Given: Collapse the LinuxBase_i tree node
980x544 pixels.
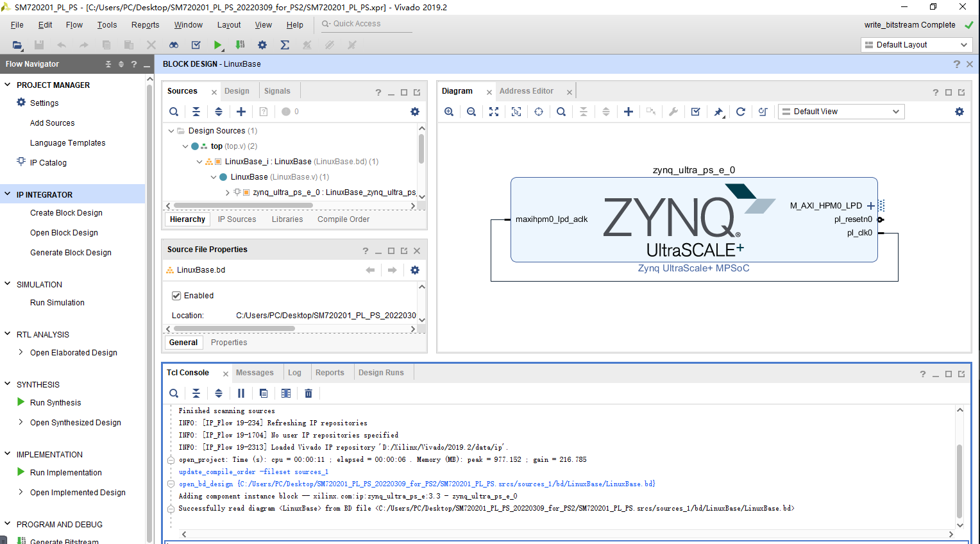Looking at the screenshot, I should [199, 161].
